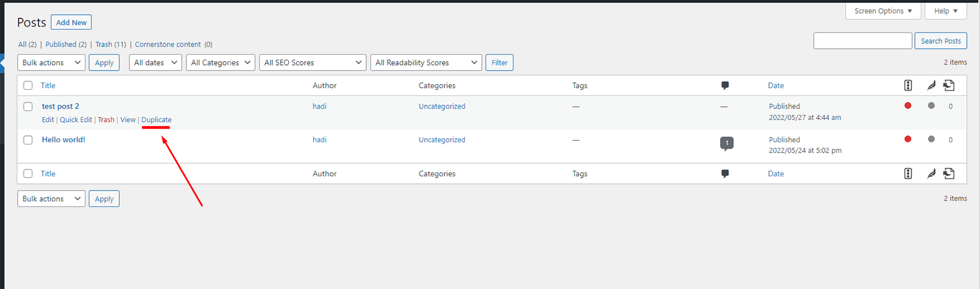
Task: Toggle select-all checkbox in table header
Action: (x=28, y=85)
